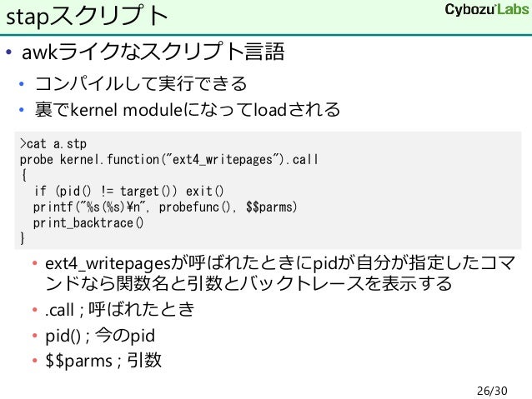Click the 'if (pid() != target()) exit()' line
The image size is (532, 399).
(x=128, y=192)
